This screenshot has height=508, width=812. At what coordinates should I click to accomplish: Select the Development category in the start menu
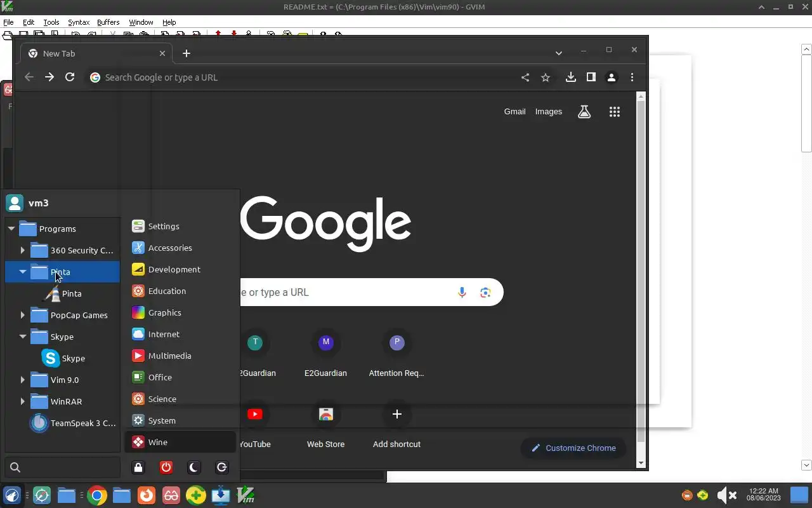click(181, 269)
